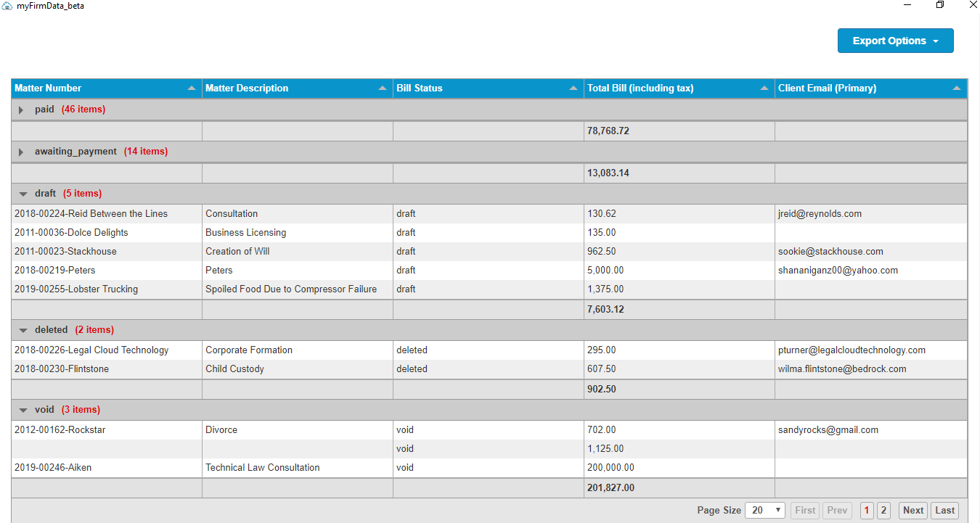Expand the awaiting_payment group
This screenshot has width=980, height=523.
pyautogui.click(x=22, y=152)
